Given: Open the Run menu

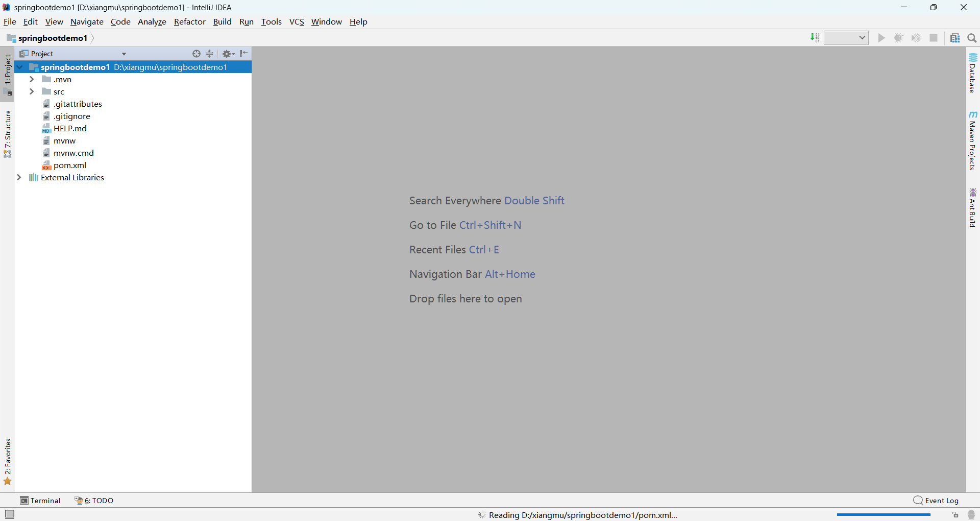Looking at the screenshot, I should [247, 21].
